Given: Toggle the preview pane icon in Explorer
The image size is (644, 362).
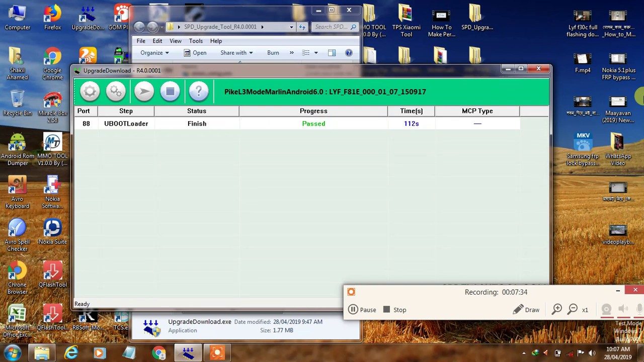Looking at the screenshot, I should click(332, 53).
